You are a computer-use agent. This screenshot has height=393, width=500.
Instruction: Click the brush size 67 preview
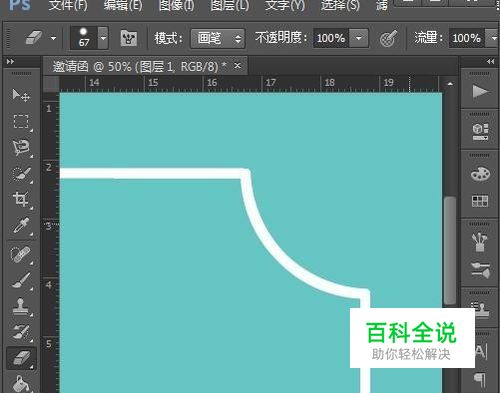point(84,38)
